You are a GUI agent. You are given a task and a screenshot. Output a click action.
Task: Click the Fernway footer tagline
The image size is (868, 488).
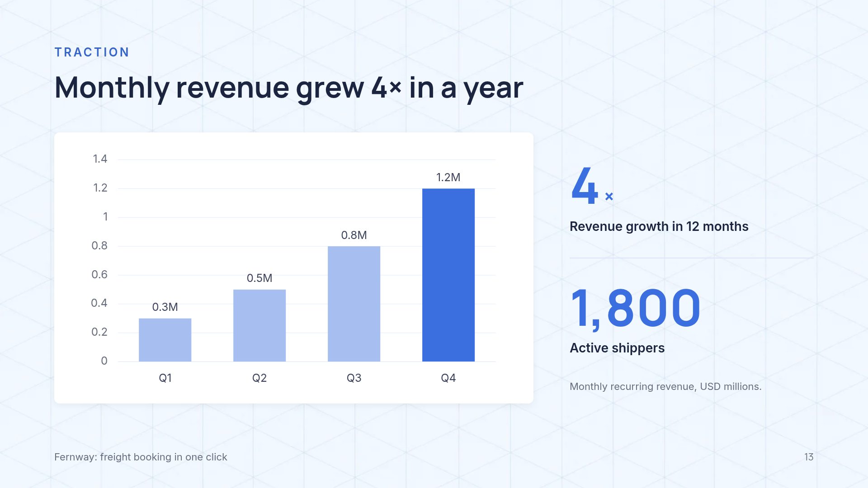141,457
